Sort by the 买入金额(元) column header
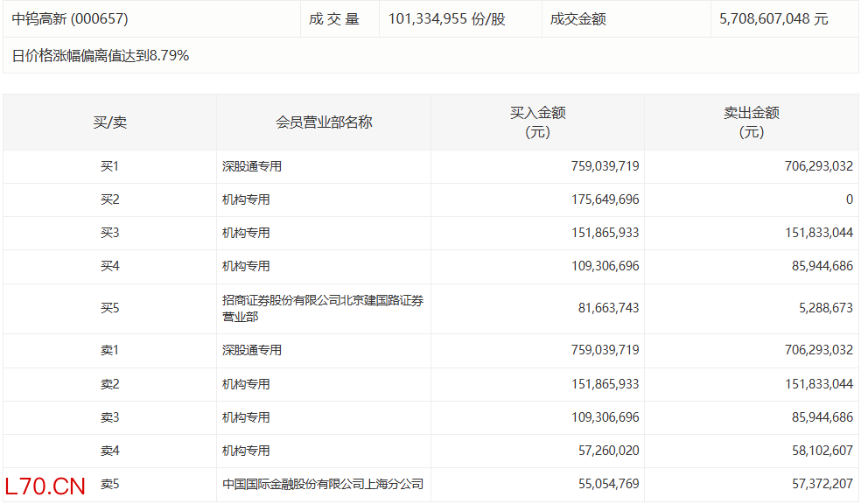 click(x=537, y=122)
